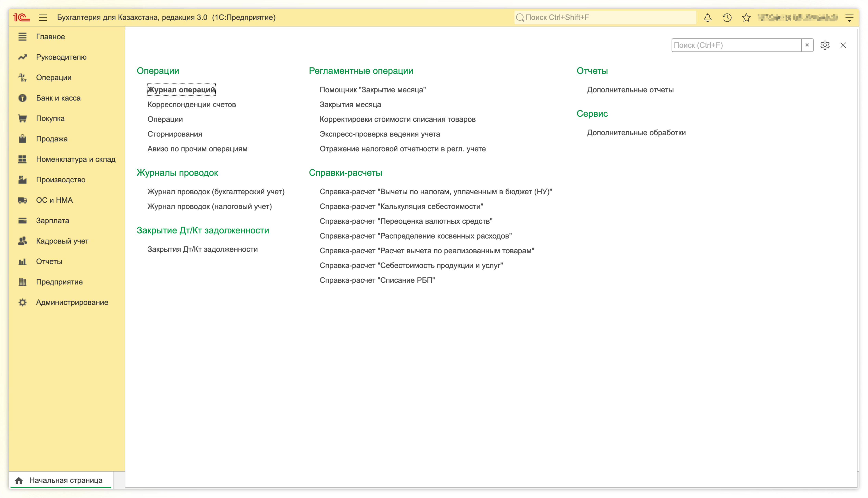Open Справка-расчет "Распределение косвенных расходов"
868x498 pixels.
(x=415, y=236)
